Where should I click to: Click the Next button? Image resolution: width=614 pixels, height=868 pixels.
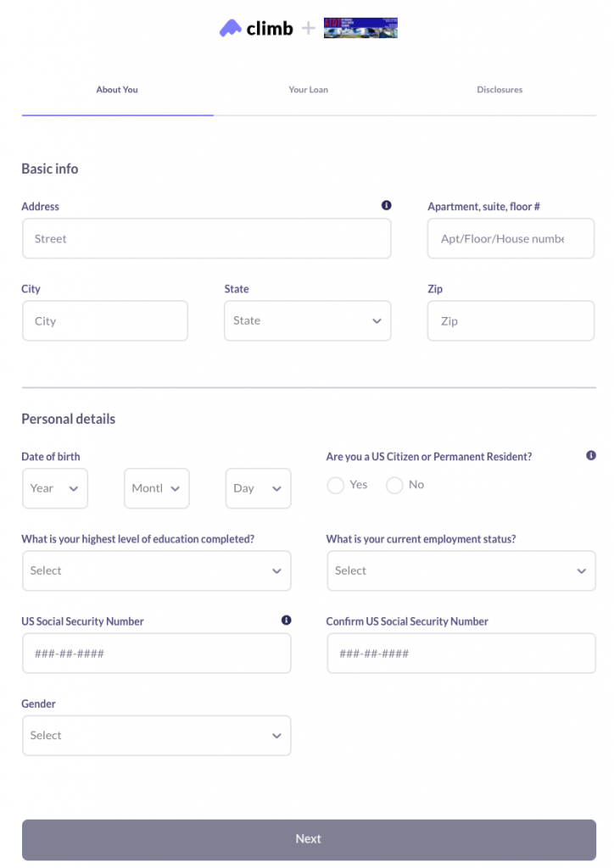point(309,839)
